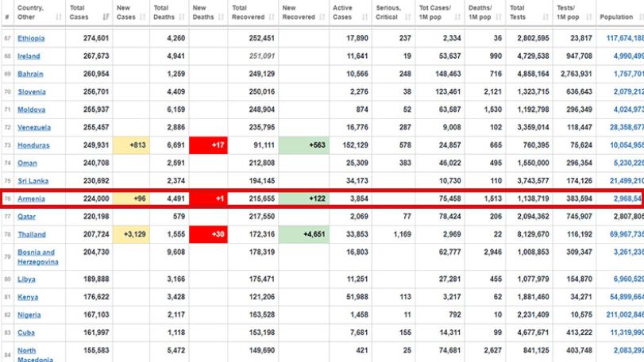Sort by Country, Other column
This screenshot has width=644, height=362.
coord(40,13)
